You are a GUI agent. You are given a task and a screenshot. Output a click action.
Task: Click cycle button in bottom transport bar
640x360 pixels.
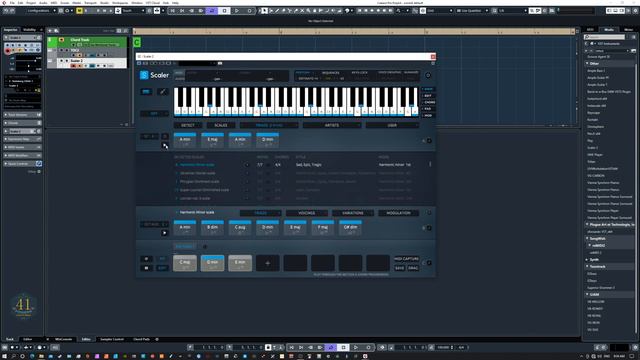coord(331,347)
